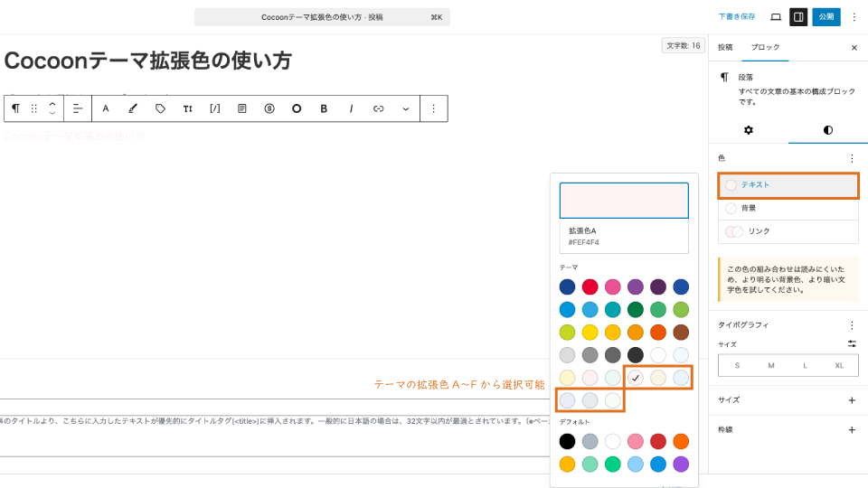Toggle italic formatting
Image resolution: width=868 pixels, height=488 pixels.
351,108
